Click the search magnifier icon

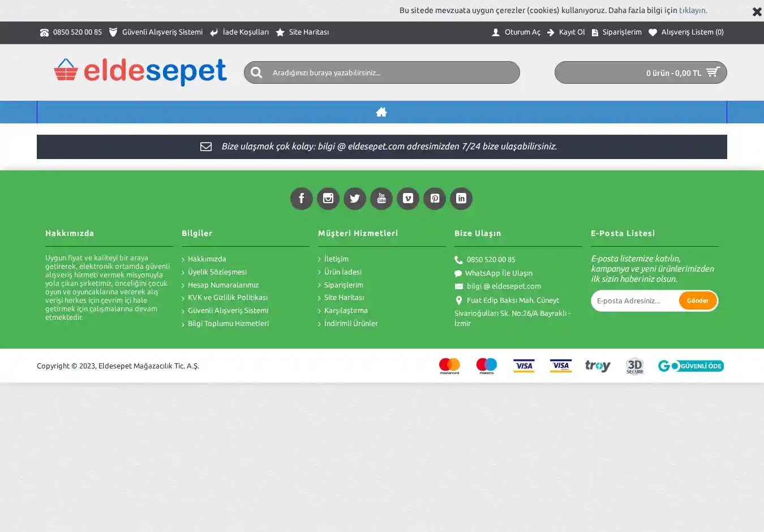(x=256, y=72)
